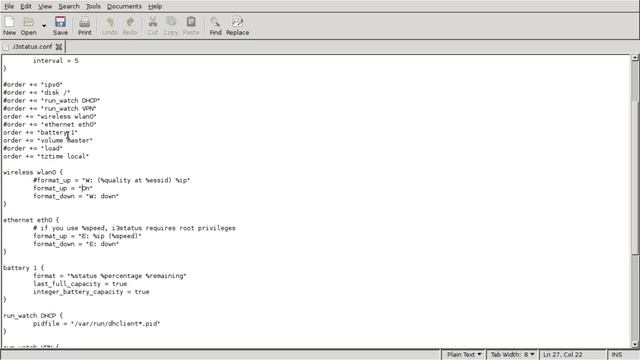Open the Tools menu
This screenshot has height=360, width=640.
[x=93, y=6]
